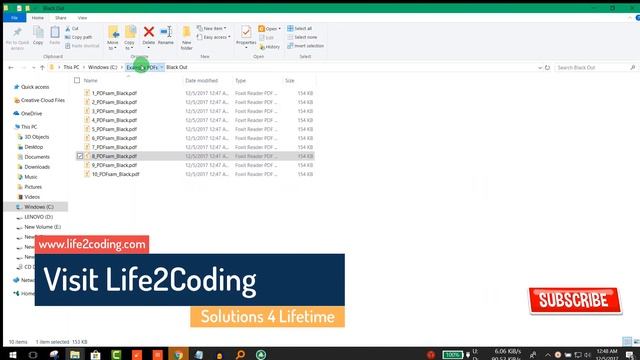Click Copy path in Clipboard group
This screenshot has width=640, height=360.
(x=78, y=37)
